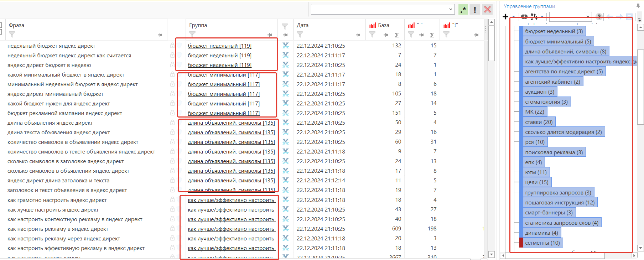644x260 pixels.
Task: Click the groups panel horizontal scrollbar right arrow
Action: [634, 255]
